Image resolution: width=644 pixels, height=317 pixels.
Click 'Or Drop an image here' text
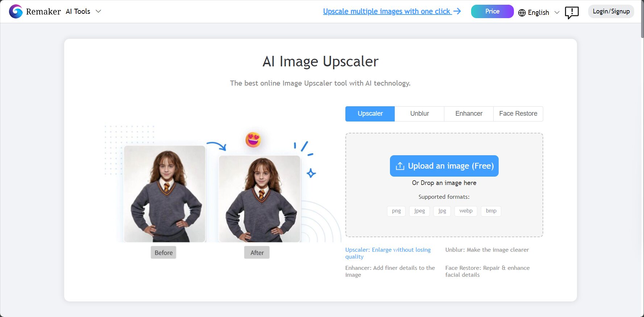click(x=444, y=183)
